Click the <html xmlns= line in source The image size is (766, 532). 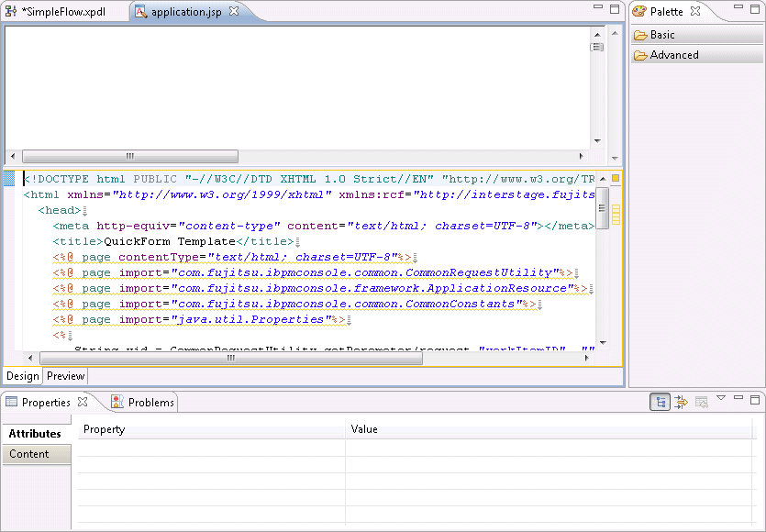(x=309, y=194)
